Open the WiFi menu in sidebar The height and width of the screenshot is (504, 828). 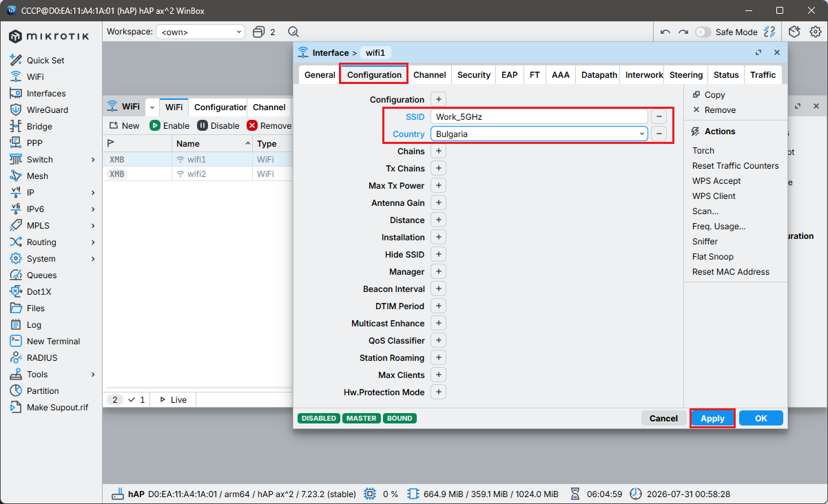(35, 77)
